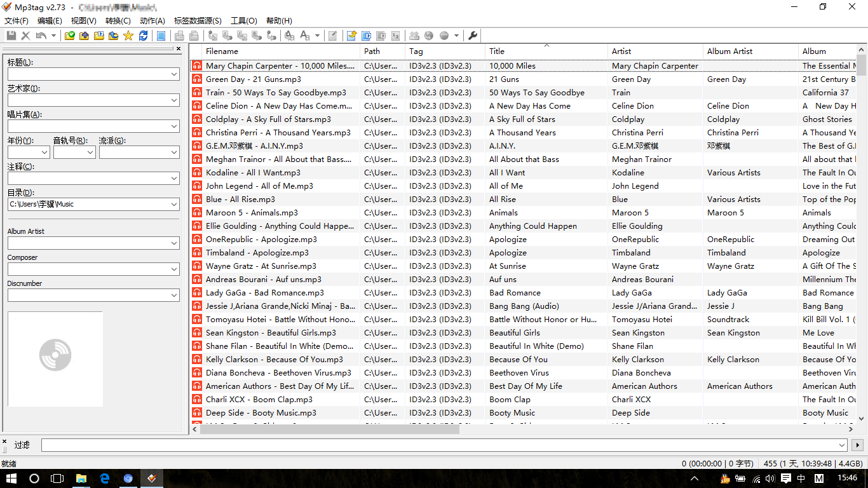This screenshot has width=868, height=488.
Task: Open the 视图(V) menu
Action: click(x=83, y=21)
